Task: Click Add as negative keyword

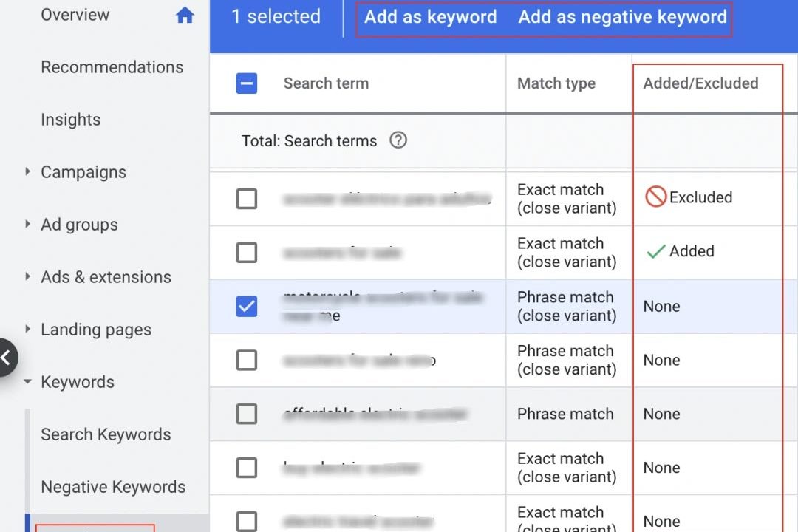Action: 622,17
